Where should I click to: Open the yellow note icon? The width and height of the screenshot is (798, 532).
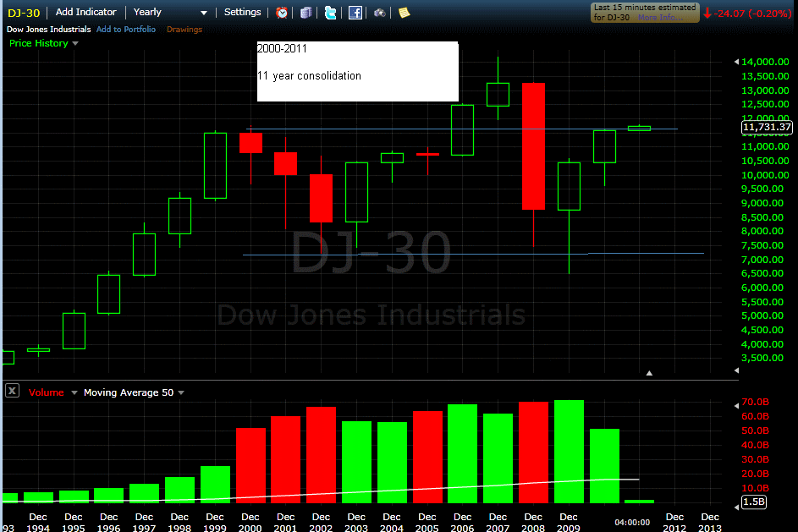click(405, 13)
